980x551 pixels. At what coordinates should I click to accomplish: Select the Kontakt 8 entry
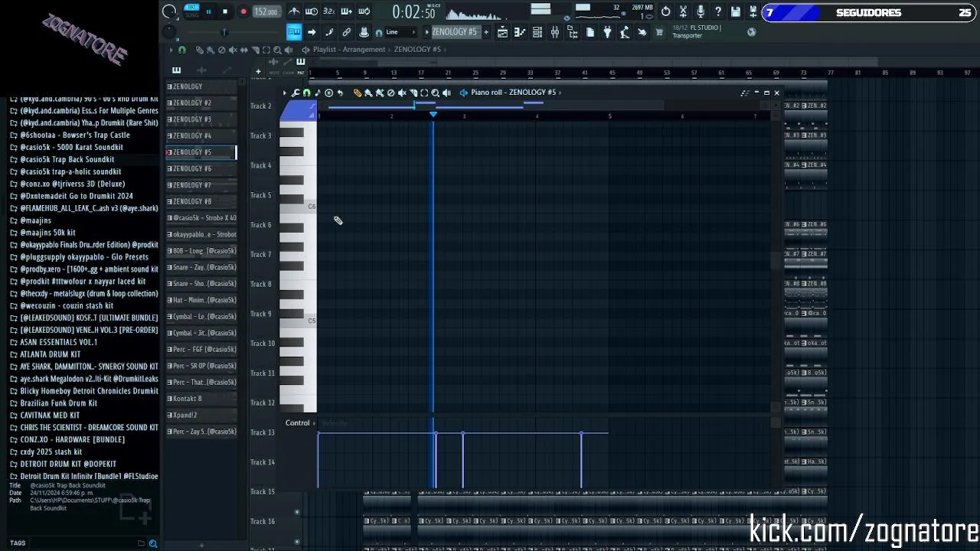201,399
